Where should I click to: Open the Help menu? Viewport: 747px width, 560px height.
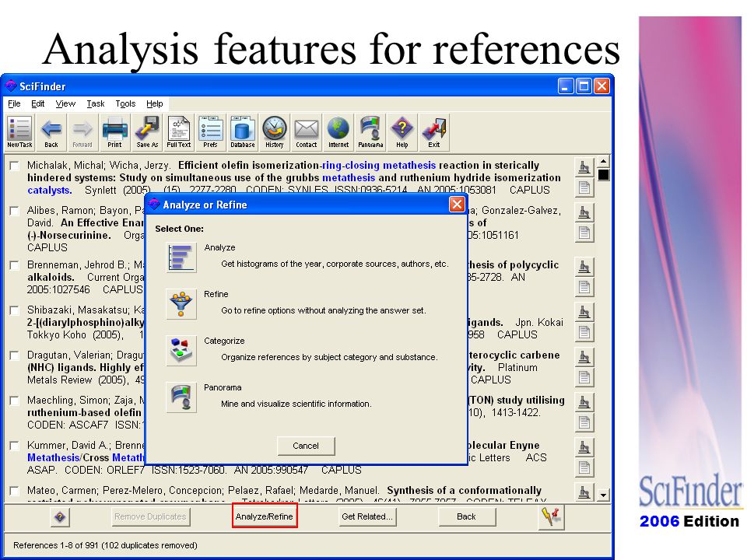click(x=154, y=103)
